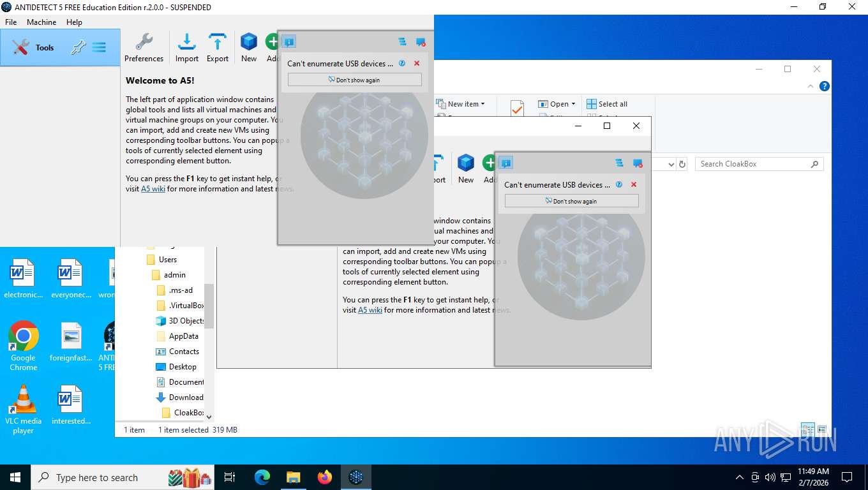Viewport: 868px width, 490px height.
Task: Click Import in the titled ANTIDETECT window toolbar
Action: [x=187, y=48]
